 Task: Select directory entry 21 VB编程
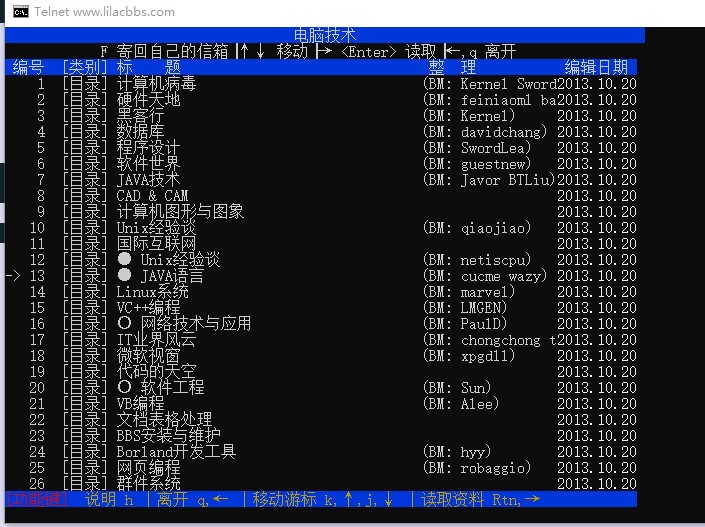[x=140, y=404]
